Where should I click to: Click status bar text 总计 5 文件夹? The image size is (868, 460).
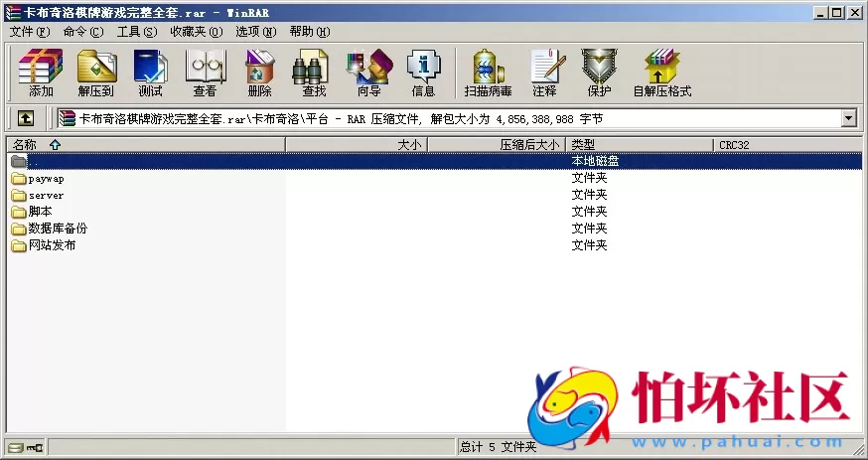pos(499,447)
